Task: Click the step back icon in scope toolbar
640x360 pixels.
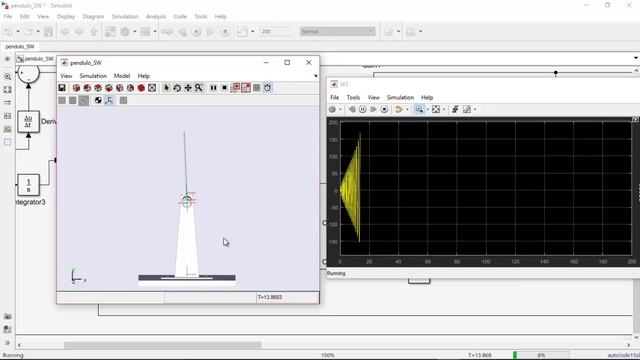Action: pos(352,109)
